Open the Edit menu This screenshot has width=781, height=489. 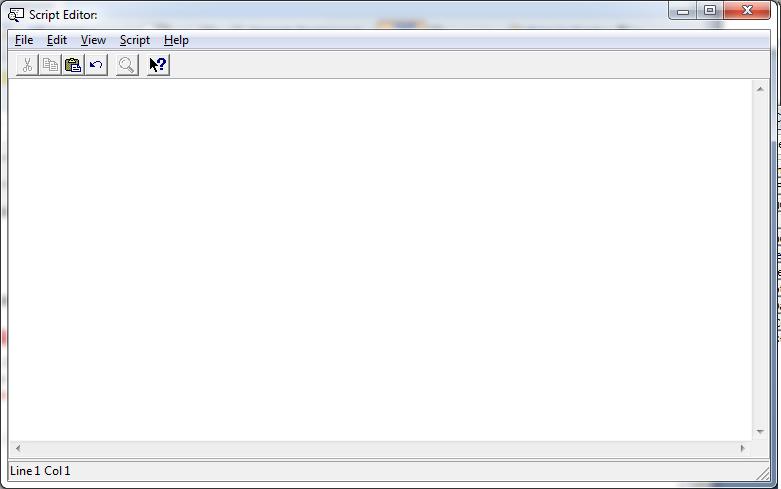pos(57,40)
